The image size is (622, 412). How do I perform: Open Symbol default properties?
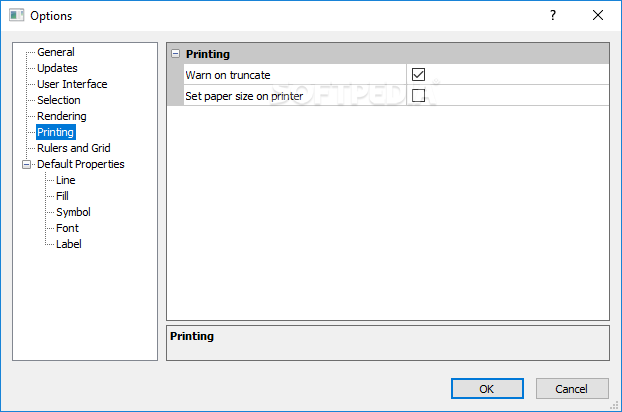pos(73,212)
